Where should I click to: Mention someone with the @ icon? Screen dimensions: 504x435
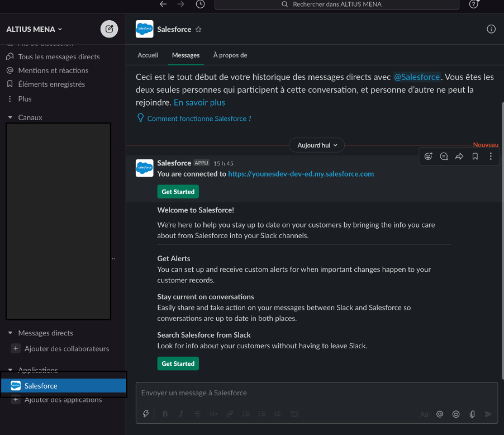[x=440, y=414]
